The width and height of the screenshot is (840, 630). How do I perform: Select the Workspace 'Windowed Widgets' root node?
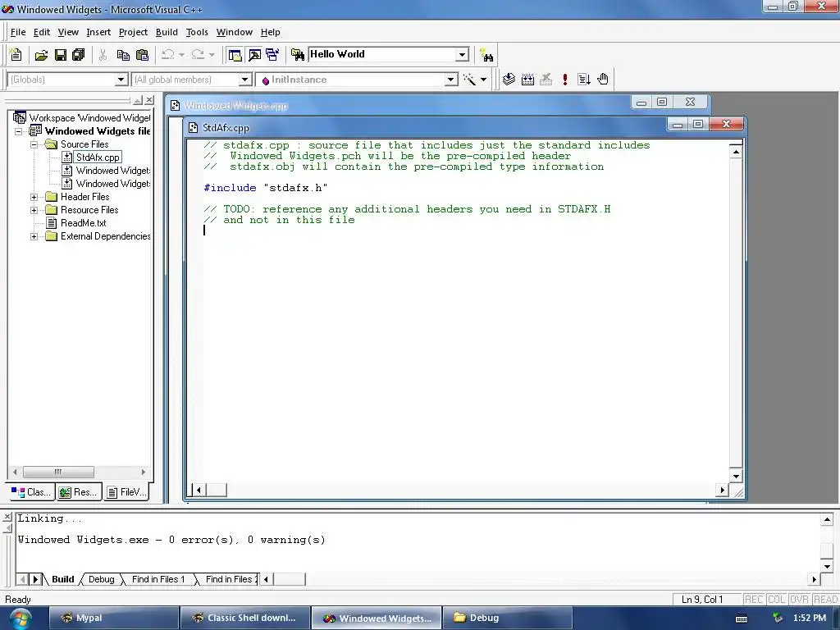click(89, 118)
